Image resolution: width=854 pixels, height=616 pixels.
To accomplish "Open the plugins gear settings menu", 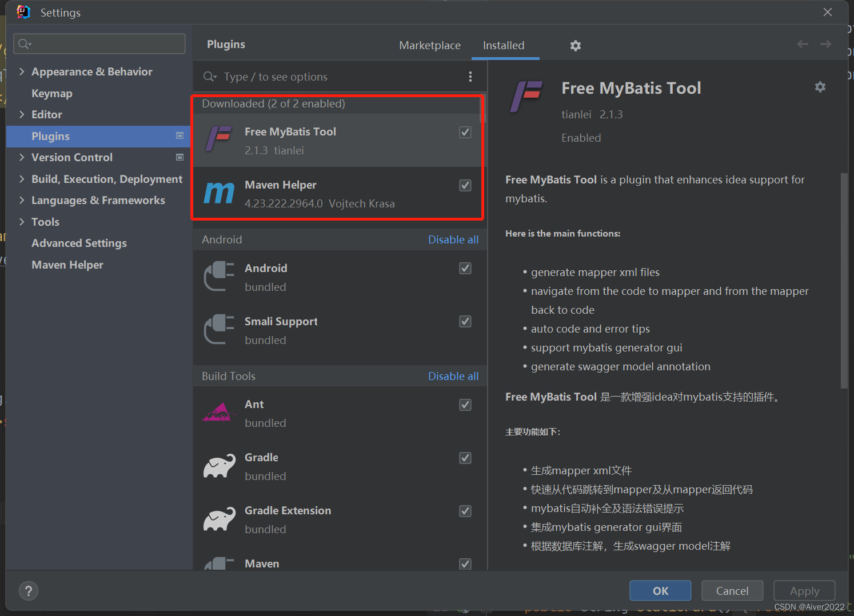I will 576,46.
